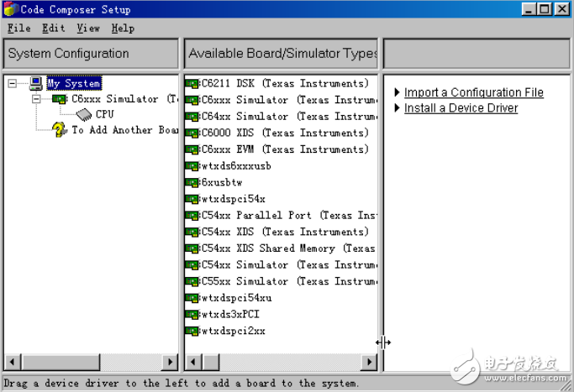Select the wtxds3xPCI driver icon
The height and width of the screenshot is (392, 574).
coord(192,315)
